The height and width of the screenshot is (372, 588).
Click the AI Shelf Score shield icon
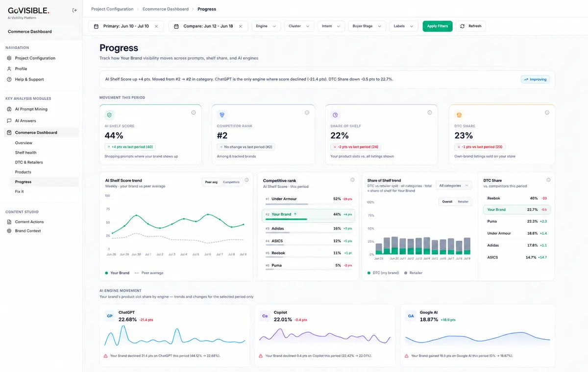tap(109, 115)
